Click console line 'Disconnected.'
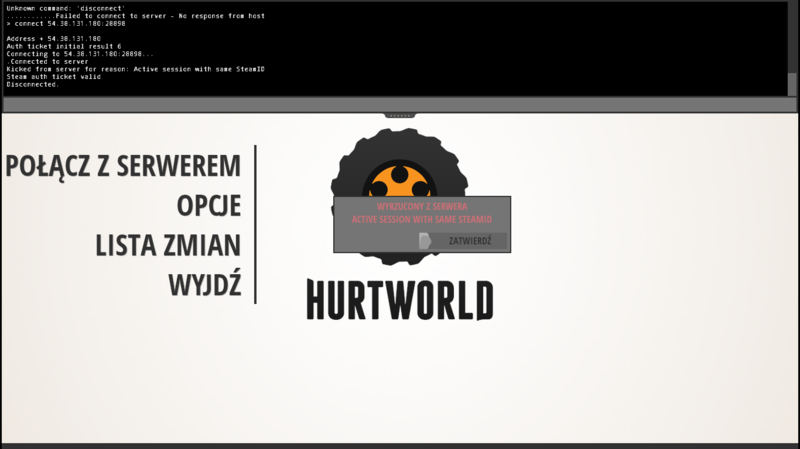Viewport: 800px width, 449px height. (x=33, y=84)
